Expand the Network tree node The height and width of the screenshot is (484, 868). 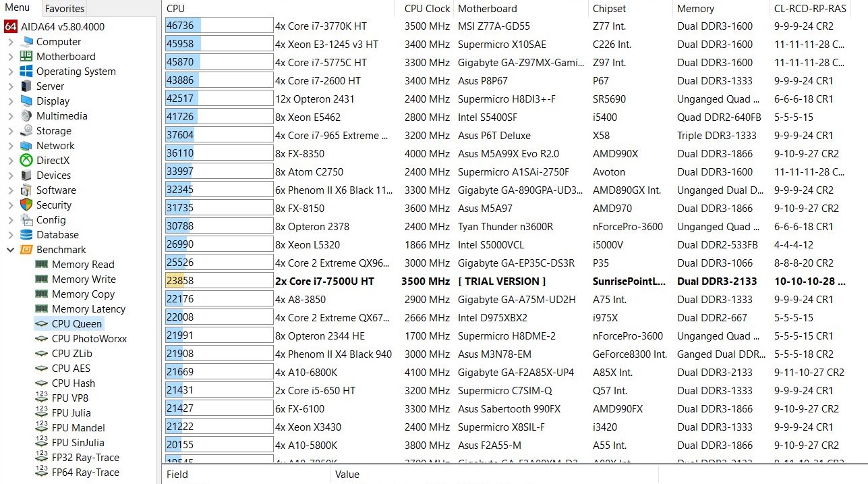coord(10,146)
